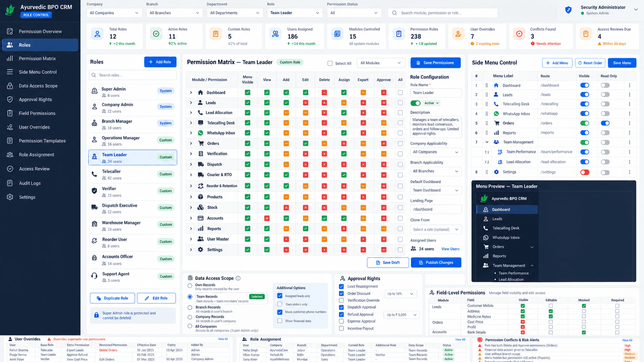Toggle Visible switch for Settings menu row
The width and height of the screenshot is (644, 362).
(x=585, y=172)
